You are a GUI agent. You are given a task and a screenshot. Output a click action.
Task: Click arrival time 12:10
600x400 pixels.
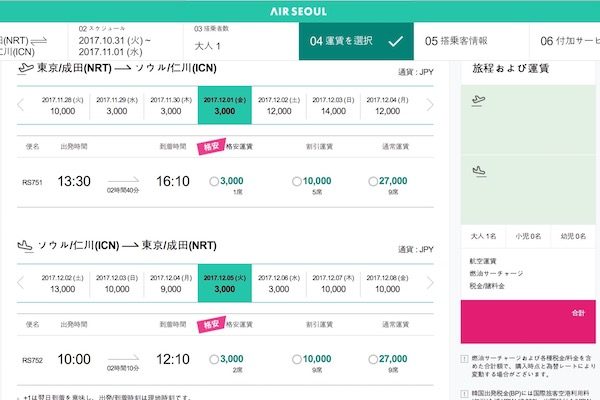pyautogui.click(x=173, y=359)
